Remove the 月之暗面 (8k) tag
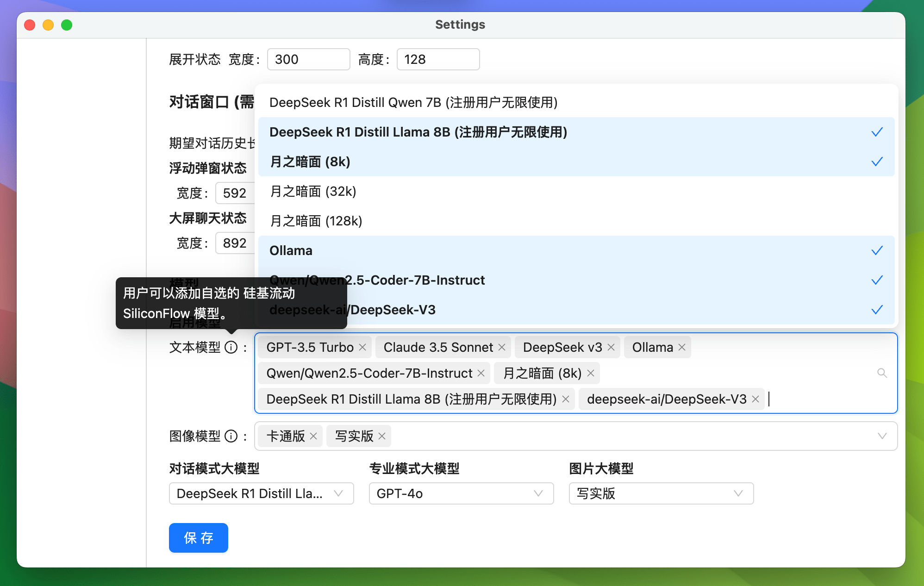 tap(591, 373)
